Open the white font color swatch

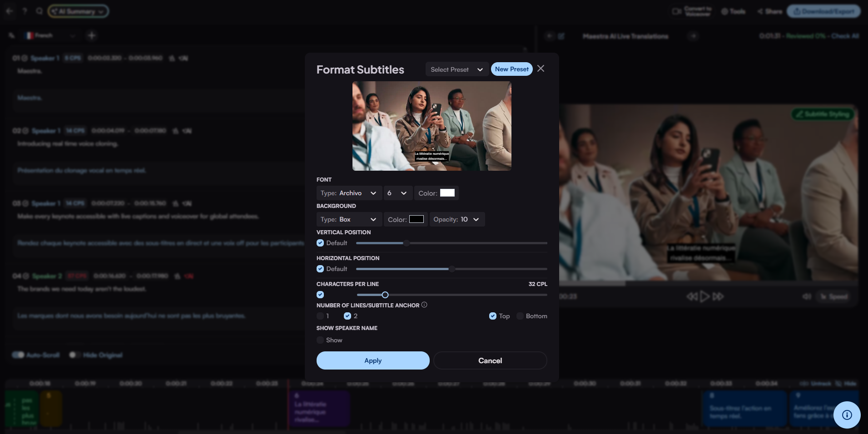[447, 193]
